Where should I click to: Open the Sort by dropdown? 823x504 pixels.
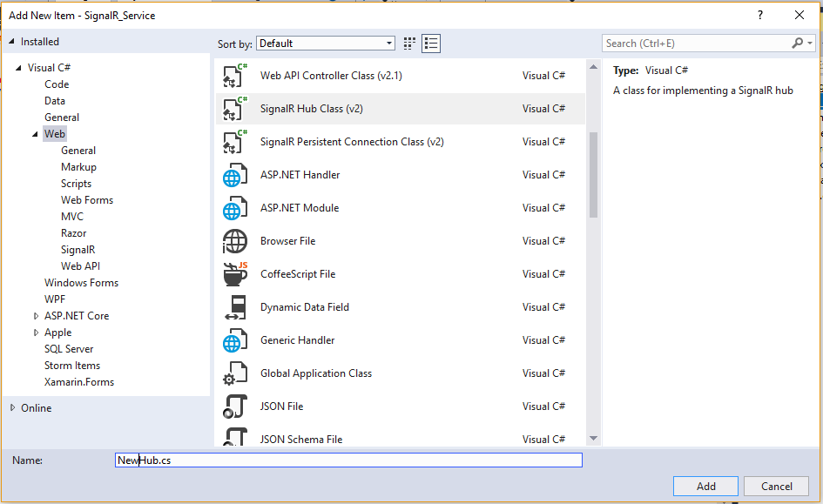coord(327,44)
